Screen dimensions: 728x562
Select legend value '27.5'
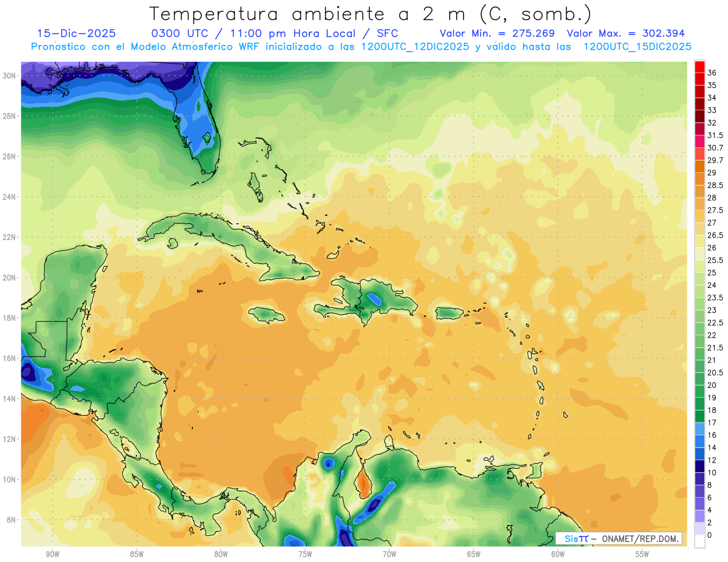tap(715, 210)
